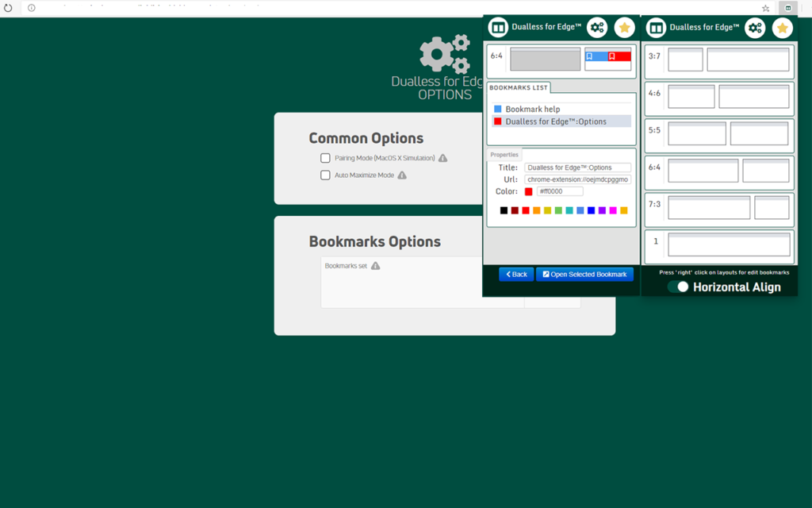Click blue square beside Bookmark help
Image resolution: width=812 pixels, height=508 pixels.
coord(498,109)
